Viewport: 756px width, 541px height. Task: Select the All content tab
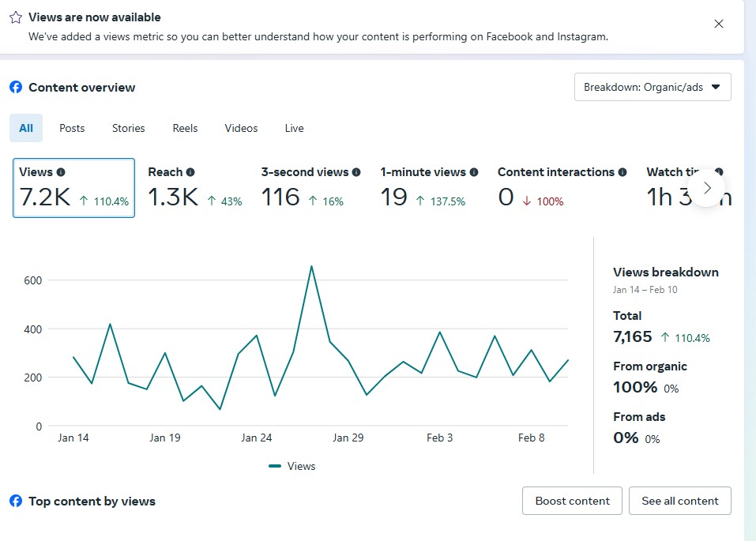click(26, 128)
